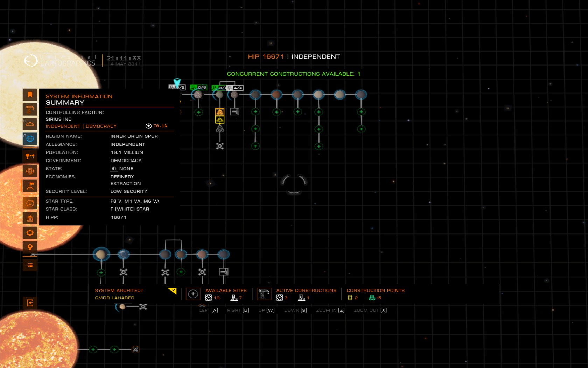The width and height of the screenshot is (588, 368).
Task: Select the 3/4 slot indicator label
Action: (x=219, y=88)
